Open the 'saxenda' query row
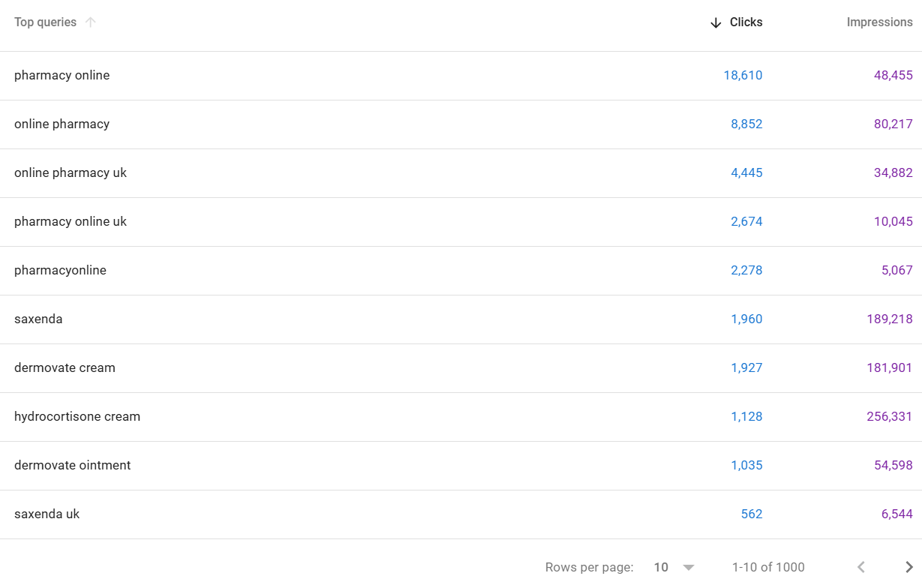This screenshot has width=922, height=588. [38, 319]
